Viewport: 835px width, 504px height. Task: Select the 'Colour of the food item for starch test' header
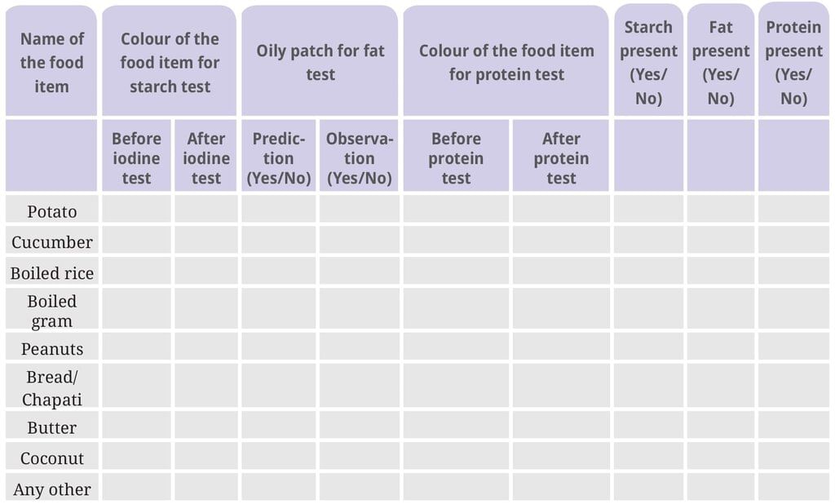(170, 62)
